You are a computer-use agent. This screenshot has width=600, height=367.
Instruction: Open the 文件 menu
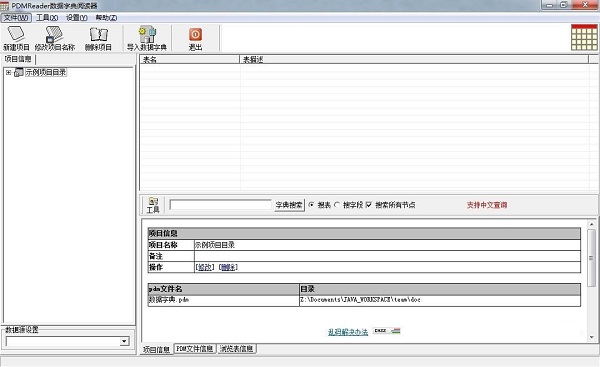tap(16, 18)
